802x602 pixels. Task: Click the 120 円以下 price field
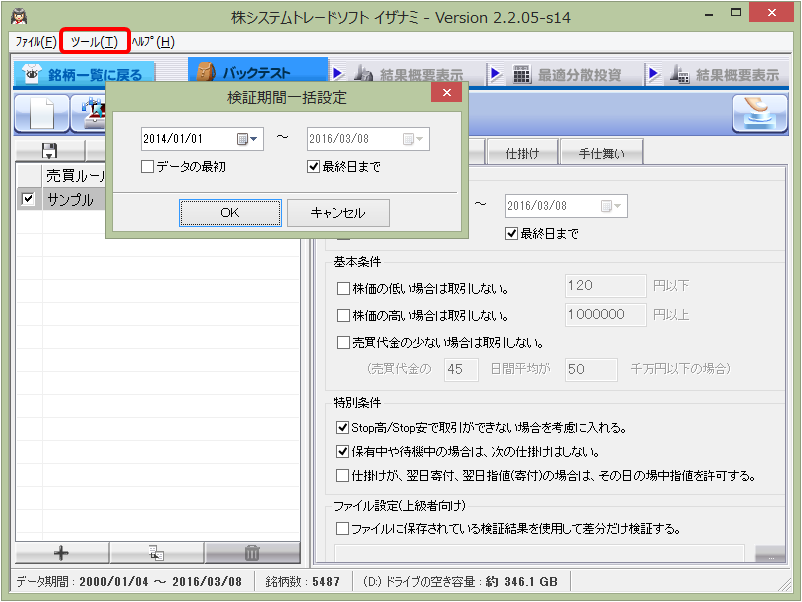[x=606, y=285]
